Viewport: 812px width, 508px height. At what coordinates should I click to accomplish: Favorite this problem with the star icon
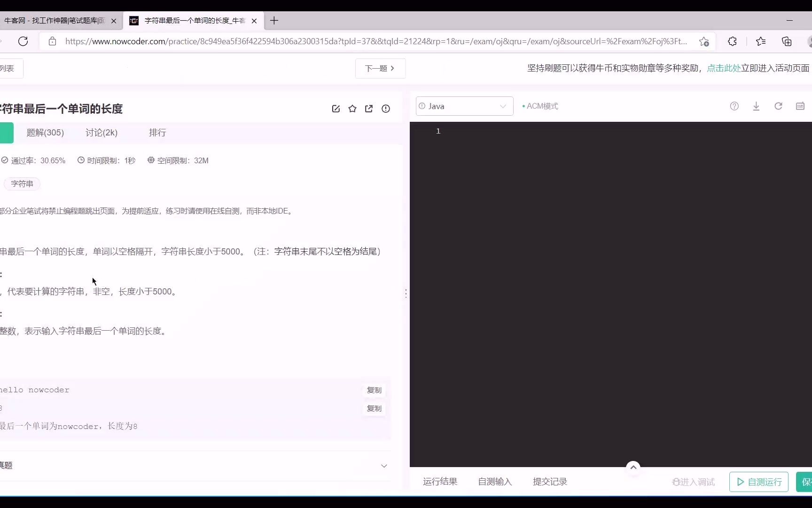[352, 109]
